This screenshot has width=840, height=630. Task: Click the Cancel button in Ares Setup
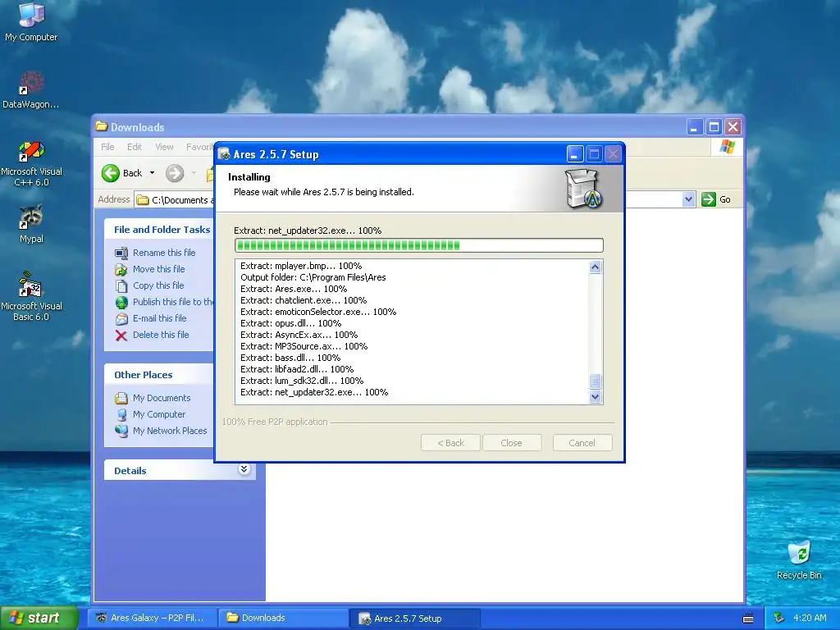coord(582,443)
